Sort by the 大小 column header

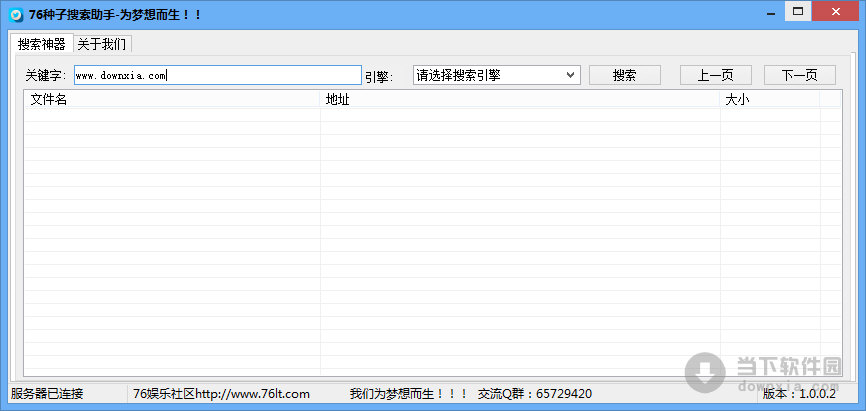coord(770,99)
